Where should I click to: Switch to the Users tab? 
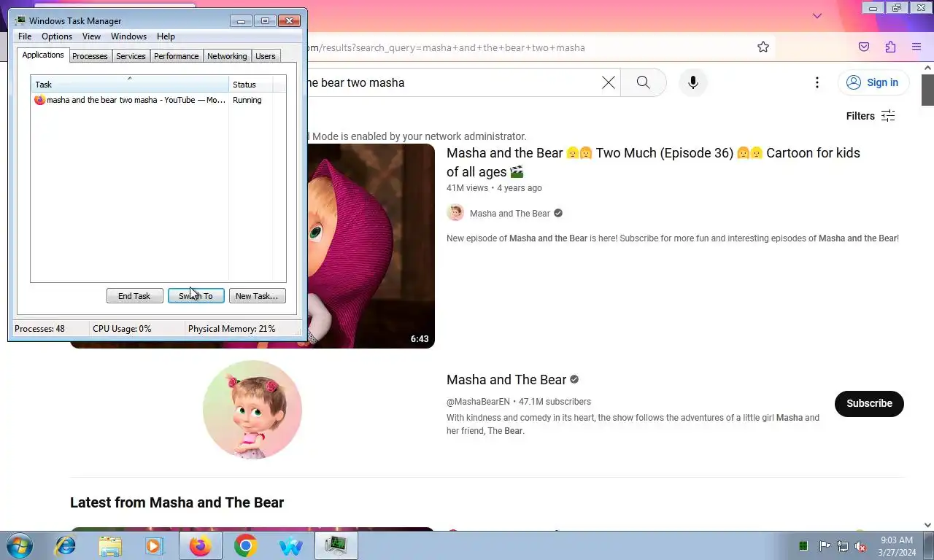266,56
